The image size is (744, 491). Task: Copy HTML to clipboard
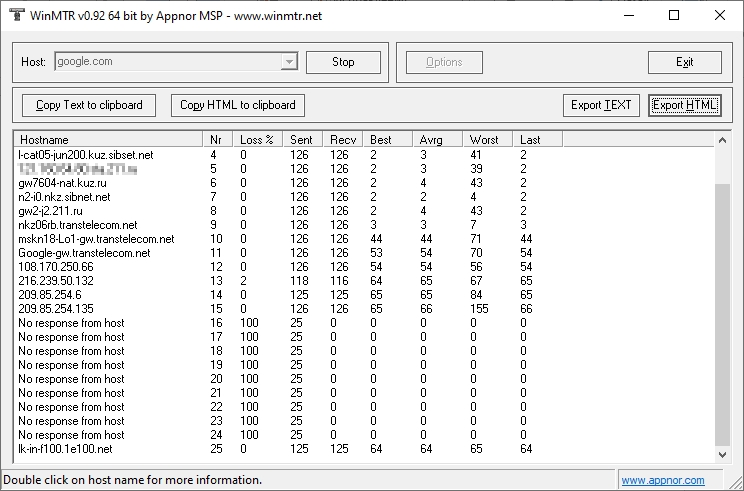(238, 105)
